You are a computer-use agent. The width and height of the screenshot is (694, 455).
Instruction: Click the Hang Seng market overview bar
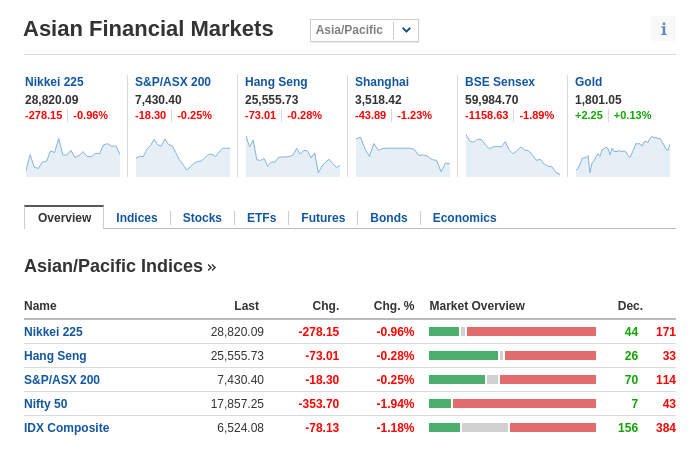pyautogui.click(x=513, y=355)
